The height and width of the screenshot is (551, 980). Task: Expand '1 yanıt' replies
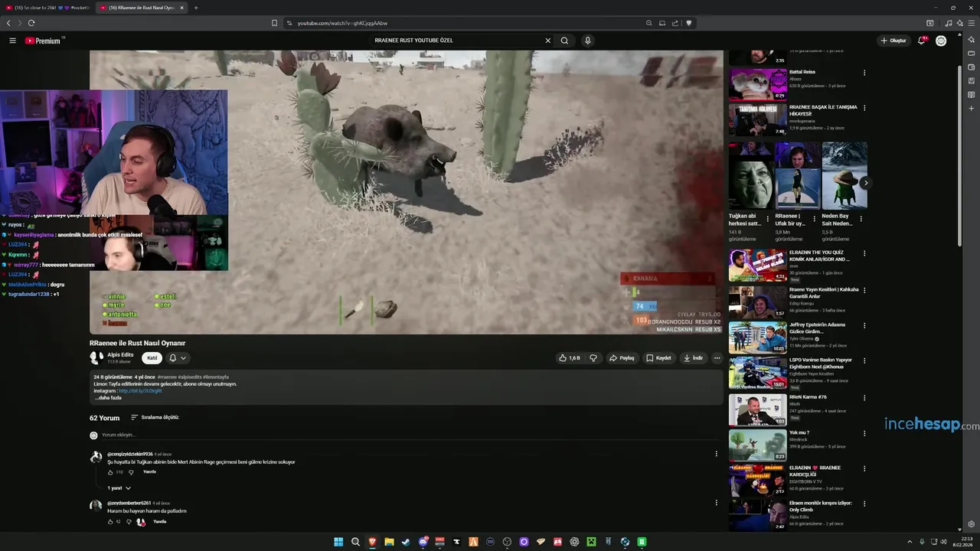pos(119,488)
